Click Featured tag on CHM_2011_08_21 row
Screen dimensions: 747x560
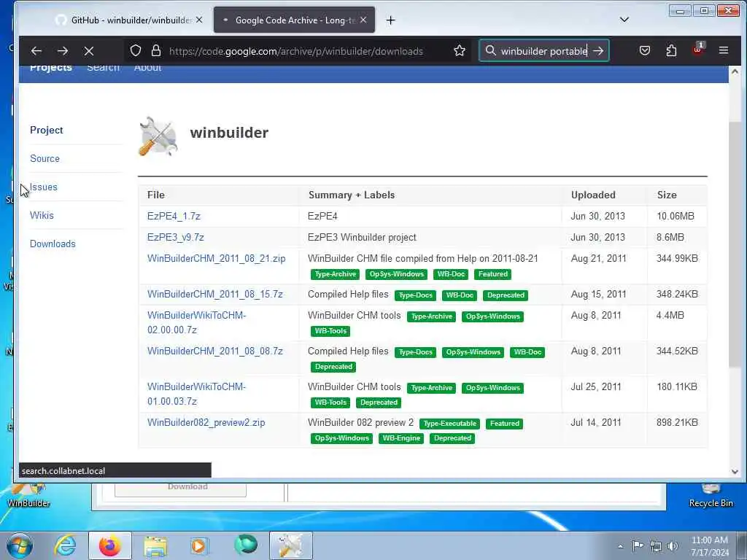[493, 274]
